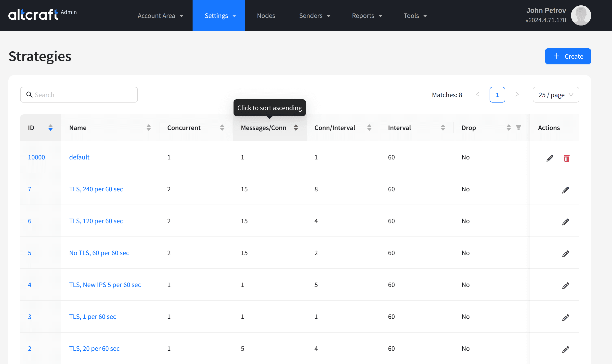This screenshot has height=364, width=612.
Task: Click the Create new strategy button
Action: click(x=568, y=56)
